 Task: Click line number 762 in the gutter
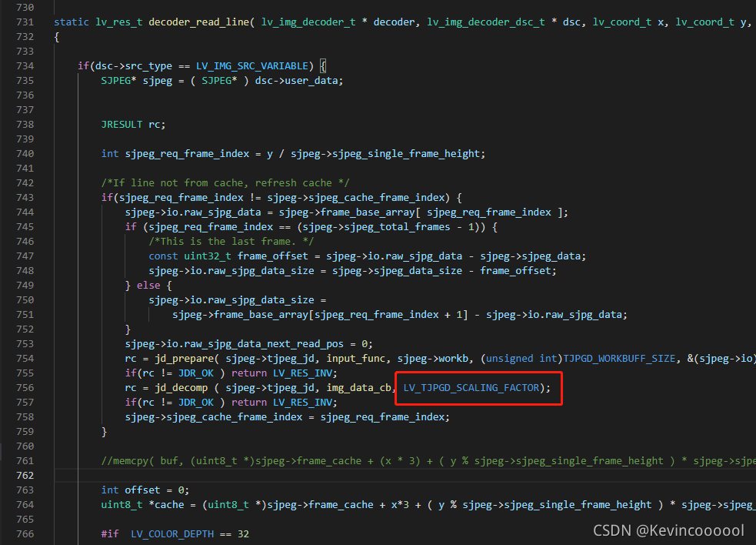(25, 476)
